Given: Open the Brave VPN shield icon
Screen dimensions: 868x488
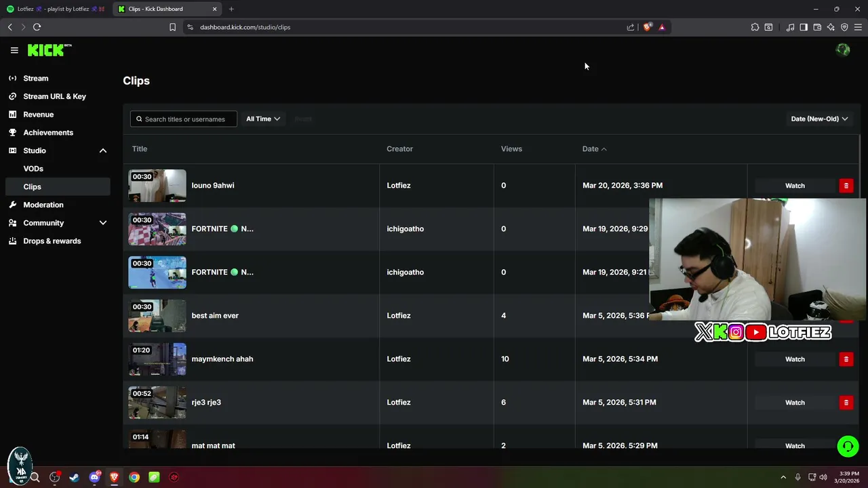Looking at the screenshot, I should 844,27.
